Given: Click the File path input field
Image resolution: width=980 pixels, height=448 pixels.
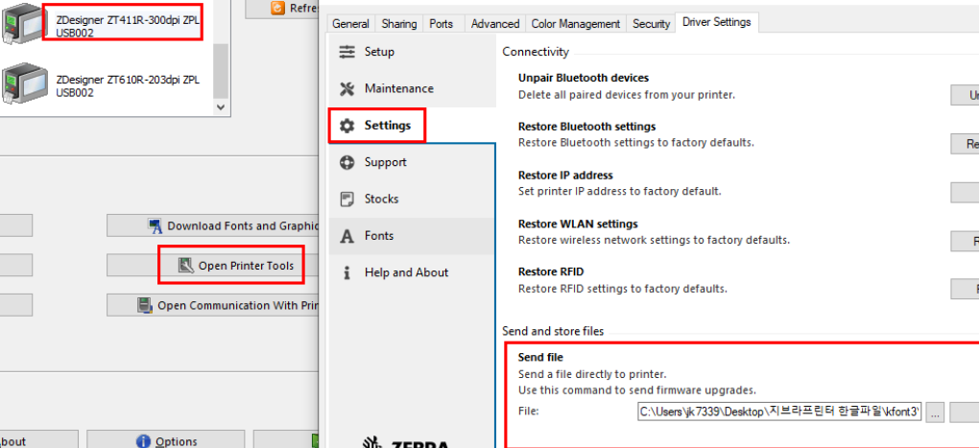Looking at the screenshot, I should [779, 413].
